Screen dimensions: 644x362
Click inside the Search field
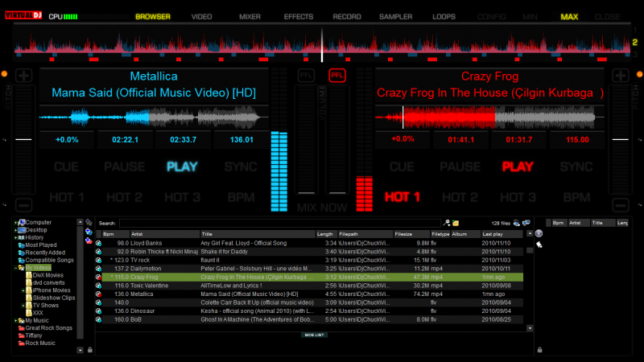279,224
